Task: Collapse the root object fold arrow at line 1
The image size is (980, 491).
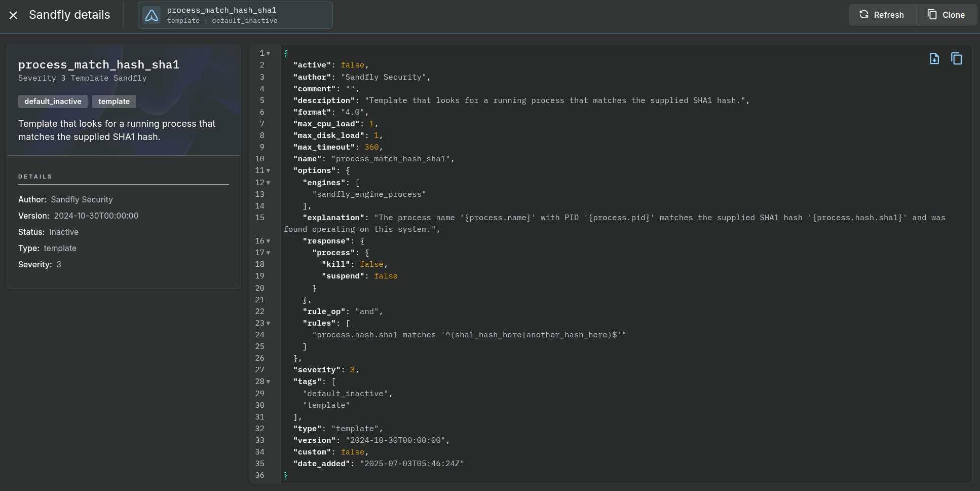Action: pos(269,53)
